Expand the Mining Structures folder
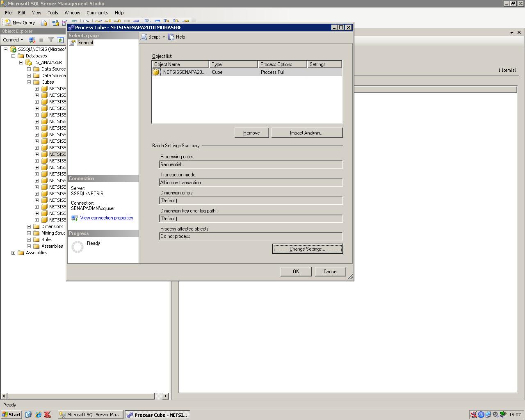The height and width of the screenshot is (420, 525). [x=29, y=233]
